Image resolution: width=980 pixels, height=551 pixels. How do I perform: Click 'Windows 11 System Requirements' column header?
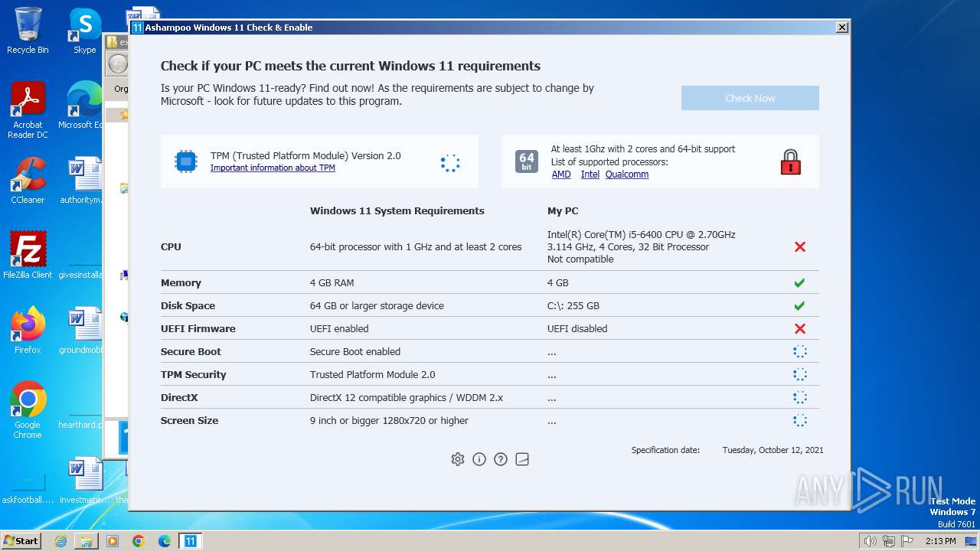click(397, 210)
